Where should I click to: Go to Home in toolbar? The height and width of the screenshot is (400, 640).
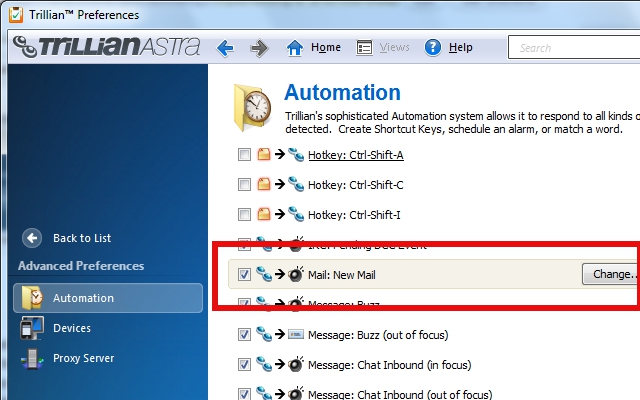click(x=325, y=47)
